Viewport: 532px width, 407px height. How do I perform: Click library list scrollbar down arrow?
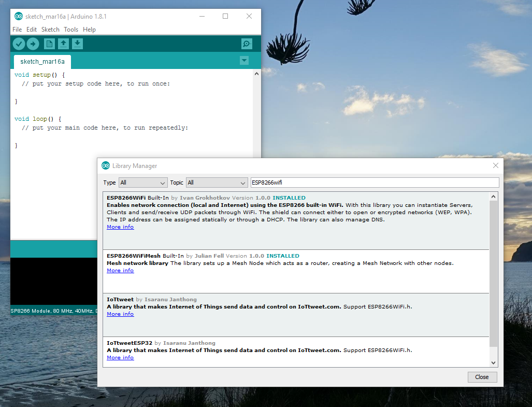point(493,363)
